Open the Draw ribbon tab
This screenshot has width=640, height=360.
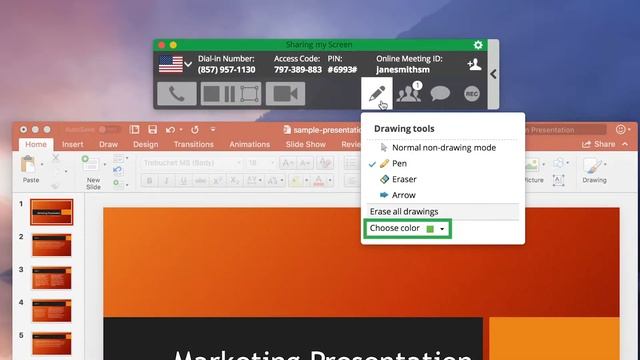click(108, 144)
